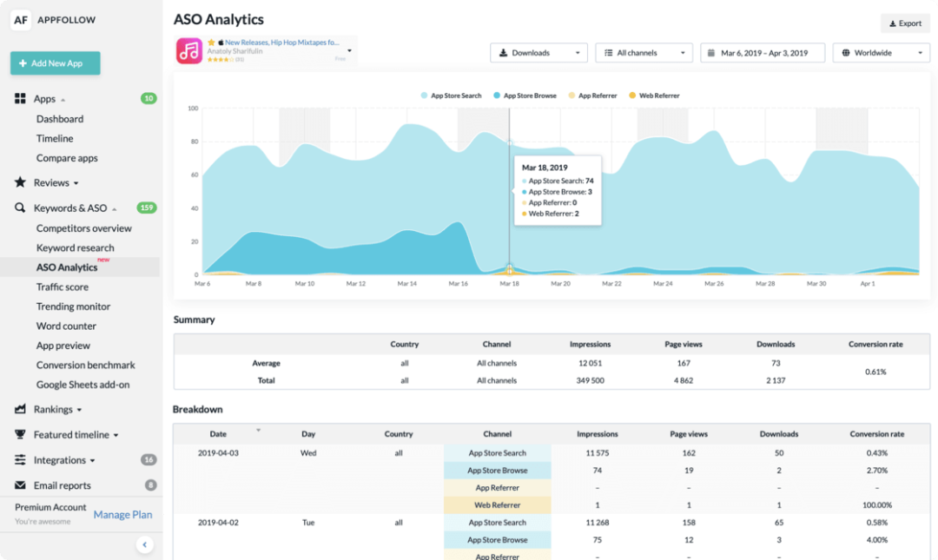Click the Manage Plan link
The height and width of the screenshot is (560, 938).
122,515
